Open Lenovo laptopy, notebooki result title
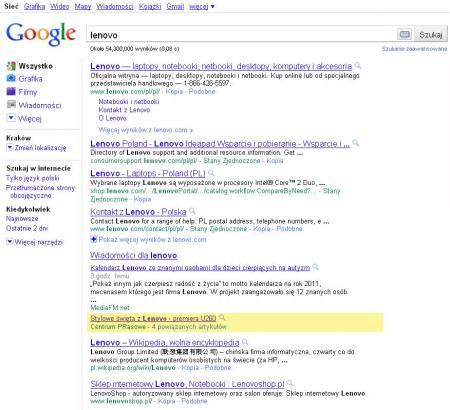 pyautogui.click(x=221, y=66)
